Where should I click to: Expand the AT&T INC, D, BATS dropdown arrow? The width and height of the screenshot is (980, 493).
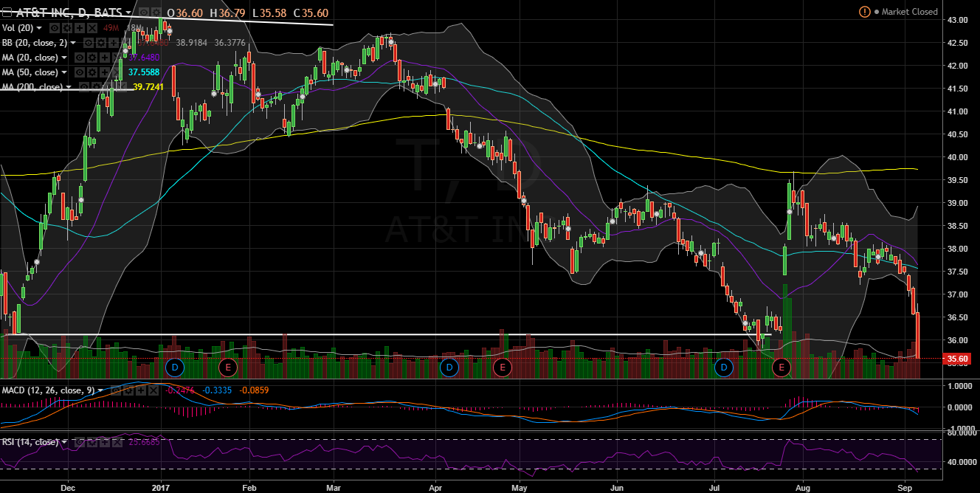pyautogui.click(x=128, y=13)
